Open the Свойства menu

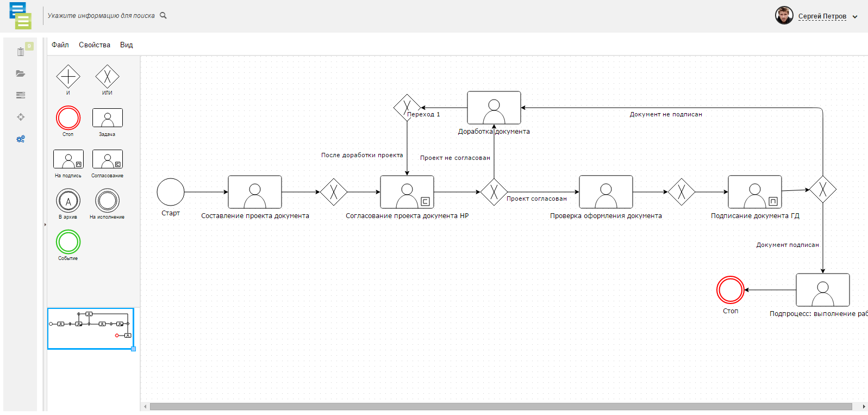[95, 45]
